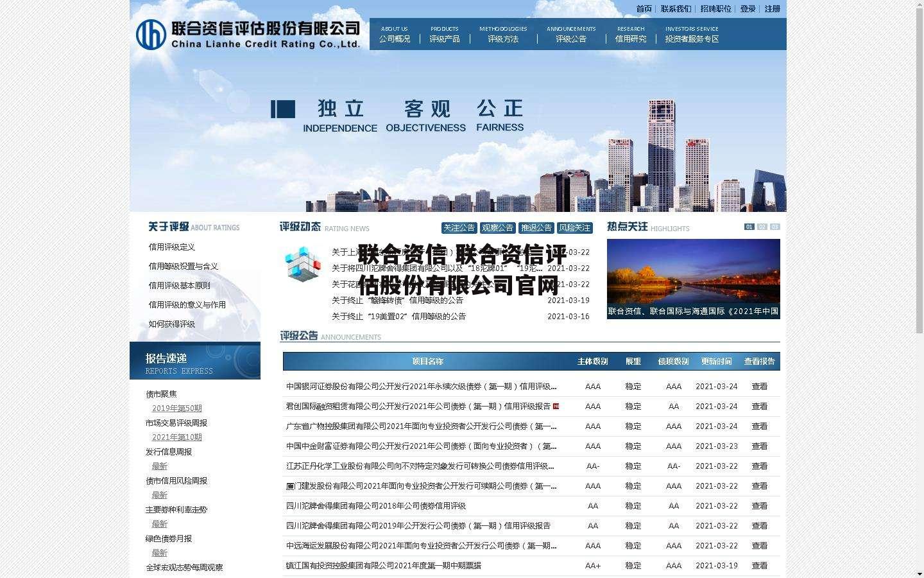The image size is (924, 578).
Task: Open news about 终止"19美置02"信用等级的公告
Action: click(399, 317)
